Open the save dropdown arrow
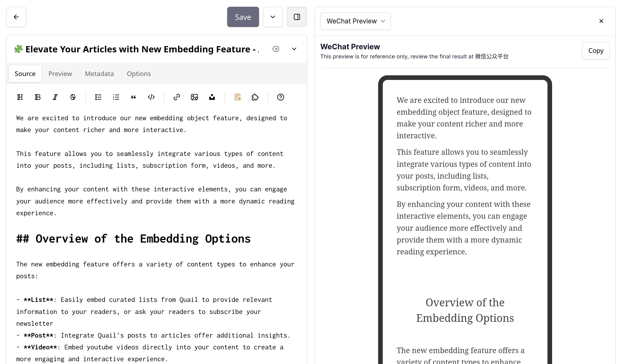621x364 pixels. [272, 17]
